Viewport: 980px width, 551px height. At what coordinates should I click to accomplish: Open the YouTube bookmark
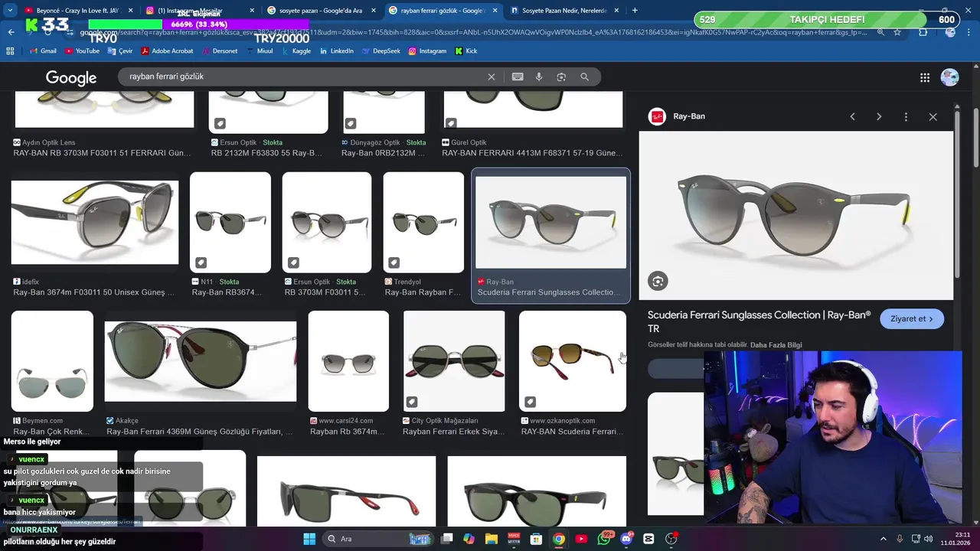point(82,51)
